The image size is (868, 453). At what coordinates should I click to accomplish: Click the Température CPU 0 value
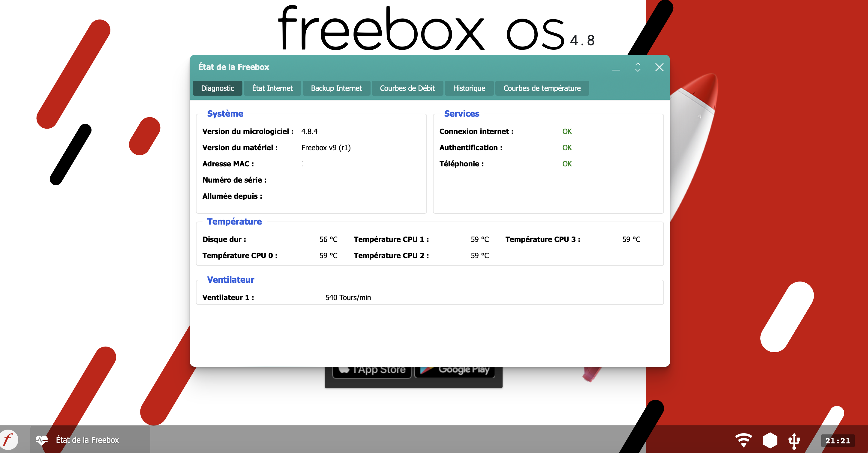[x=328, y=256]
